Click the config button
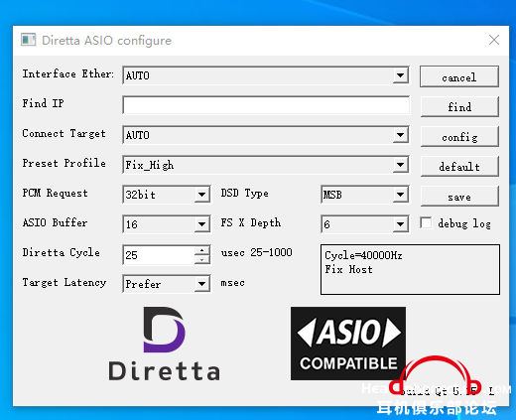 tap(459, 136)
